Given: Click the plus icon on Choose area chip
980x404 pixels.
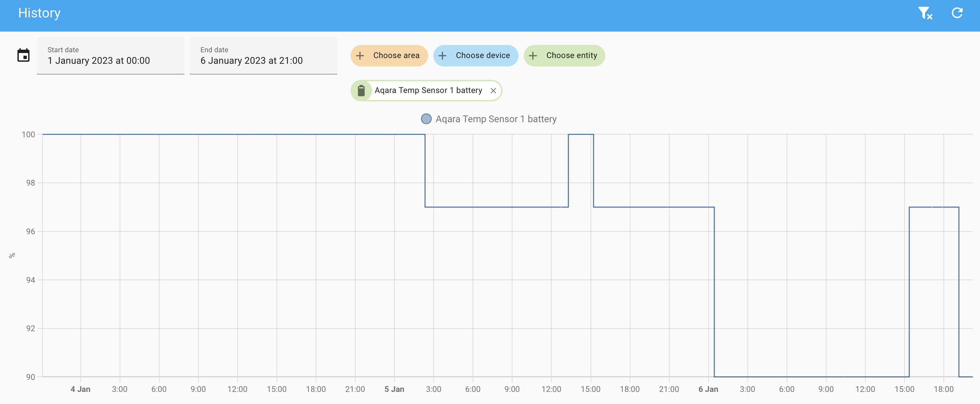Looking at the screenshot, I should [360, 55].
